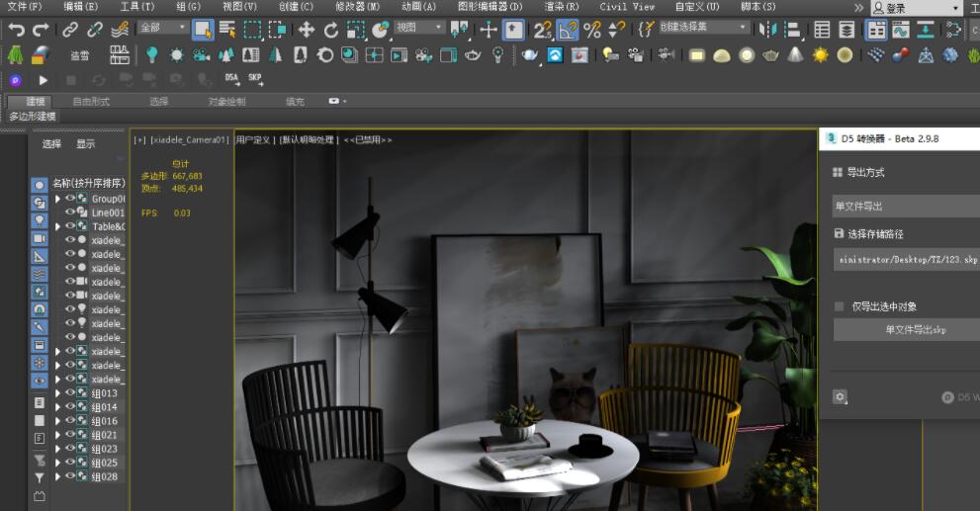Redo the last undone action
Screen dimensions: 980x511
41,30
